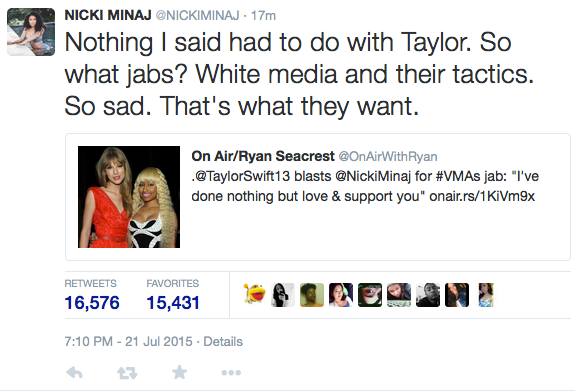This screenshot has width=575, height=391.
Task: Open the more options ellipsis
Action: click(231, 373)
